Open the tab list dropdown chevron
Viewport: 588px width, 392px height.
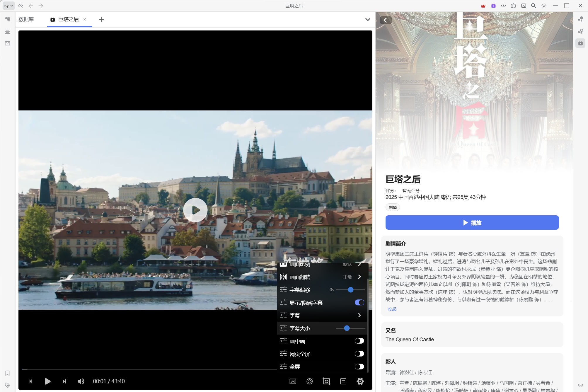tap(368, 20)
